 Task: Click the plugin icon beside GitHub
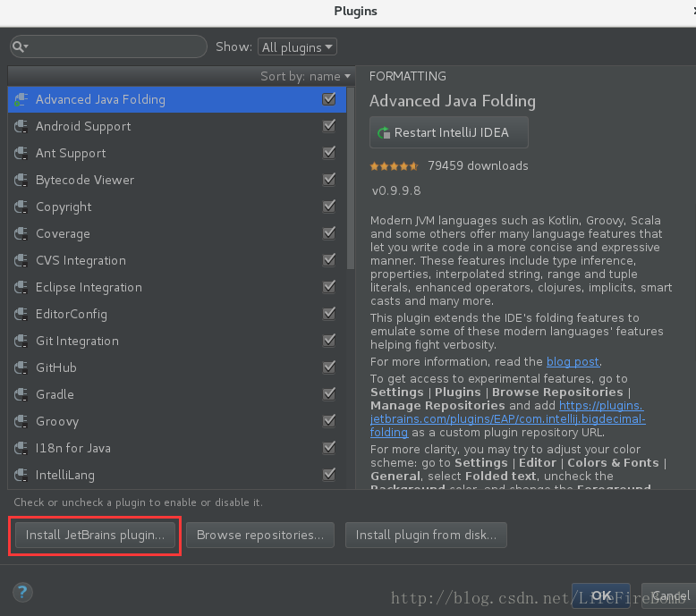coord(21,367)
